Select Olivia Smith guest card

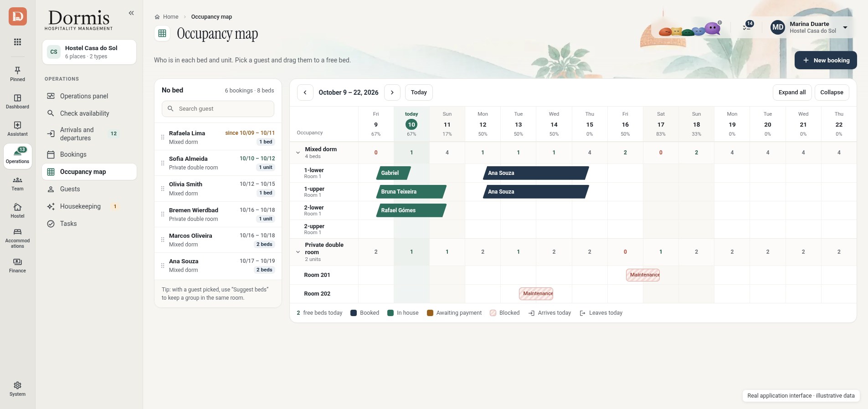(x=218, y=189)
